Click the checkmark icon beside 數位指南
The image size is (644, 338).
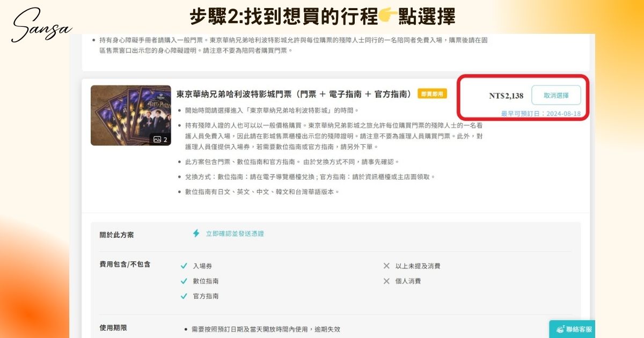(184, 281)
